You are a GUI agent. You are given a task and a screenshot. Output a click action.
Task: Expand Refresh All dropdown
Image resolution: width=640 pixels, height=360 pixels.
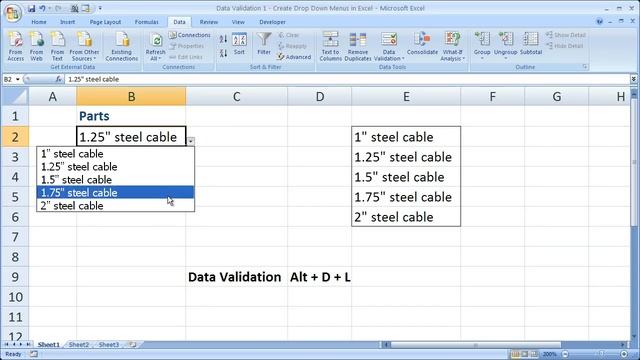160,59
